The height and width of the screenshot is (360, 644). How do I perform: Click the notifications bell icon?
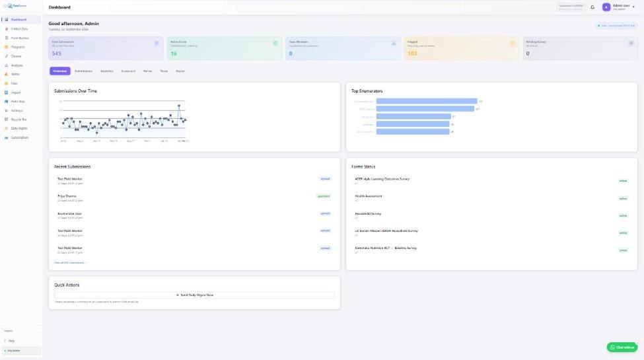pyautogui.click(x=592, y=7)
